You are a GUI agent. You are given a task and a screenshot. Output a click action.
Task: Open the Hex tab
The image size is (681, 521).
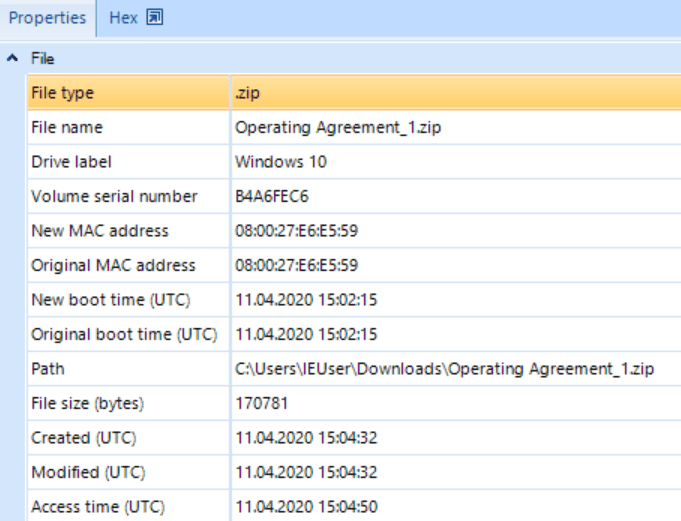pyautogui.click(x=123, y=18)
